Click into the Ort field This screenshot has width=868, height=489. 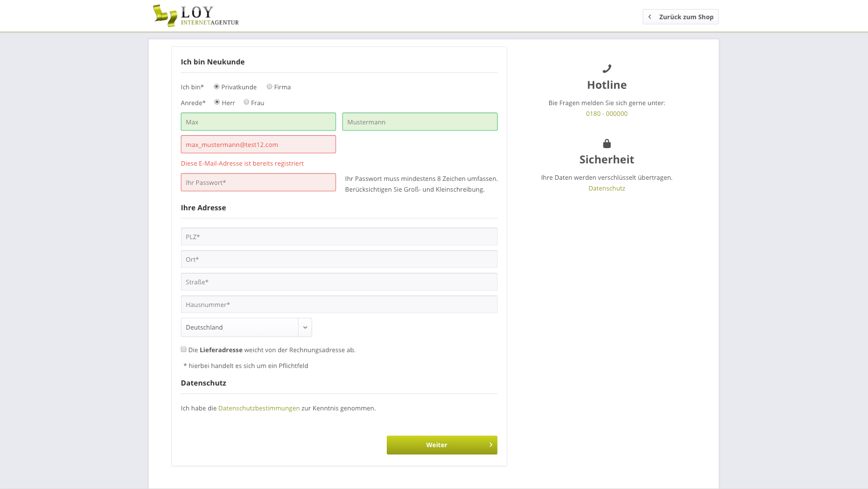pyautogui.click(x=339, y=259)
